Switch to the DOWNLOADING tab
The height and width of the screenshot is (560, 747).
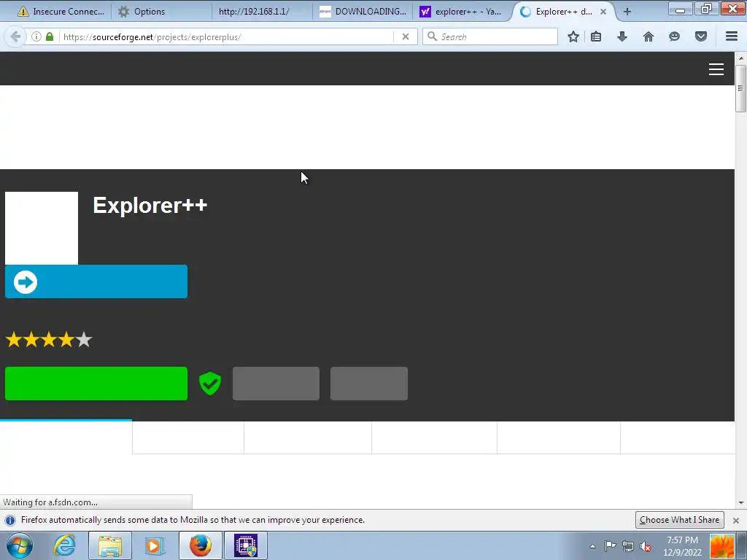(363, 12)
